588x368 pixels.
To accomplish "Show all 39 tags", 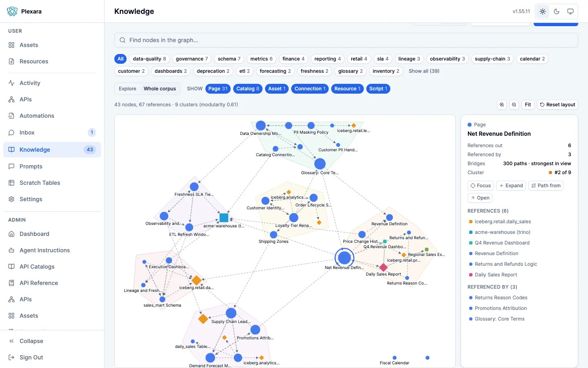I will click(424, 71).
